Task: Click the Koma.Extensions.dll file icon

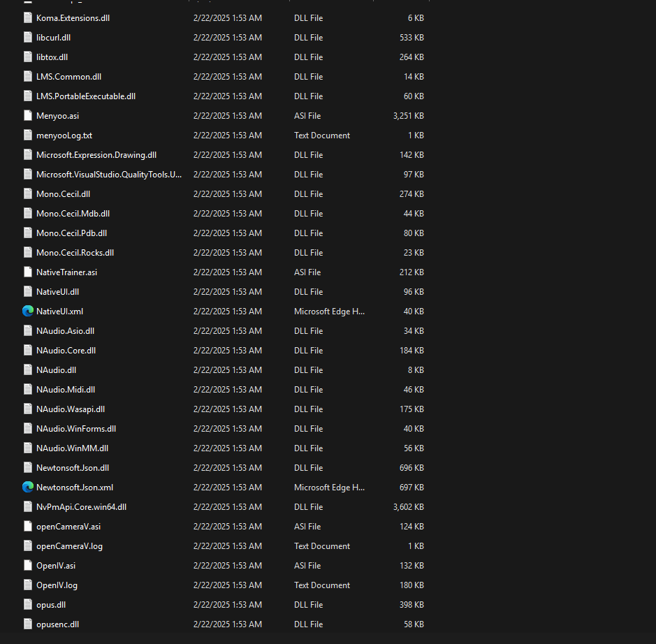Action: (x=28, y=18)
